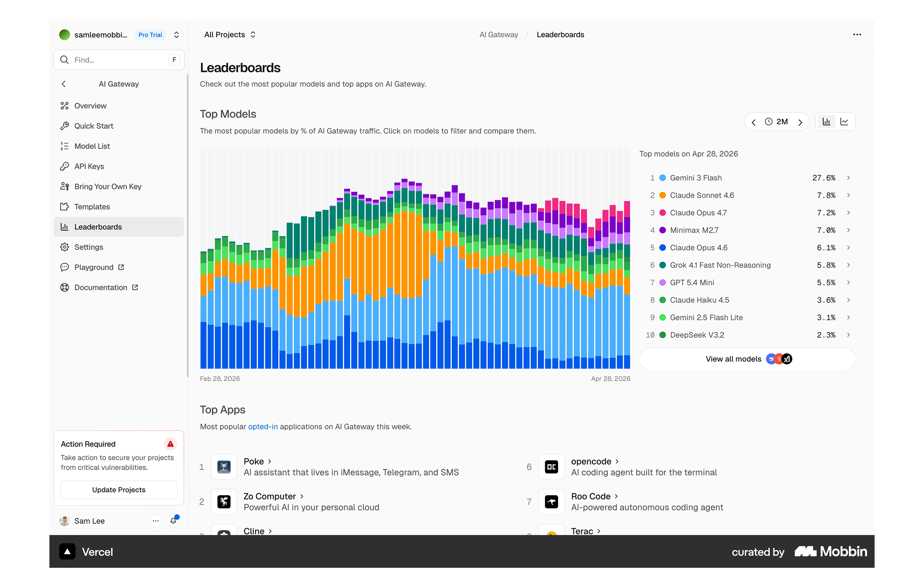Open the team switcher next to Pro Trial
924x588 pixels.
click(x=176, y=35)
